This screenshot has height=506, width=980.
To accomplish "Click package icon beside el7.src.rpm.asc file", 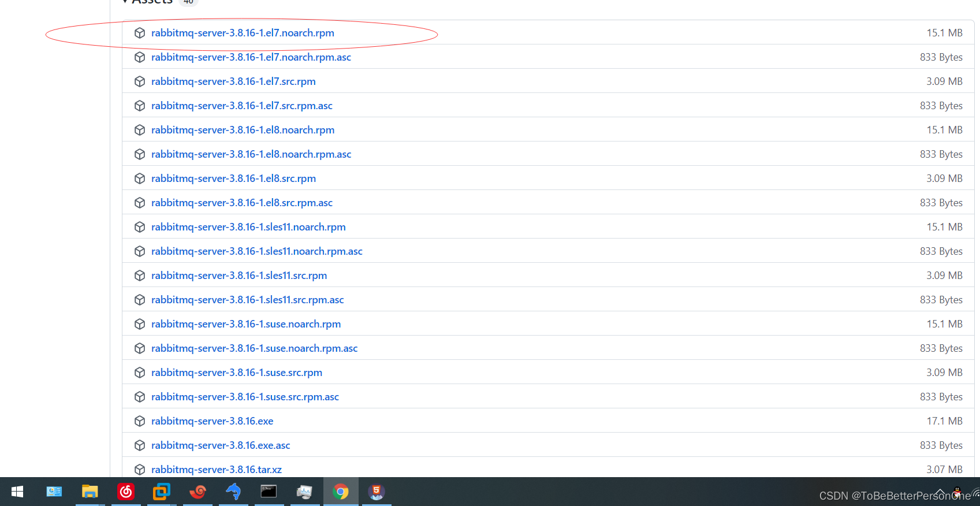I will [140, 106].
